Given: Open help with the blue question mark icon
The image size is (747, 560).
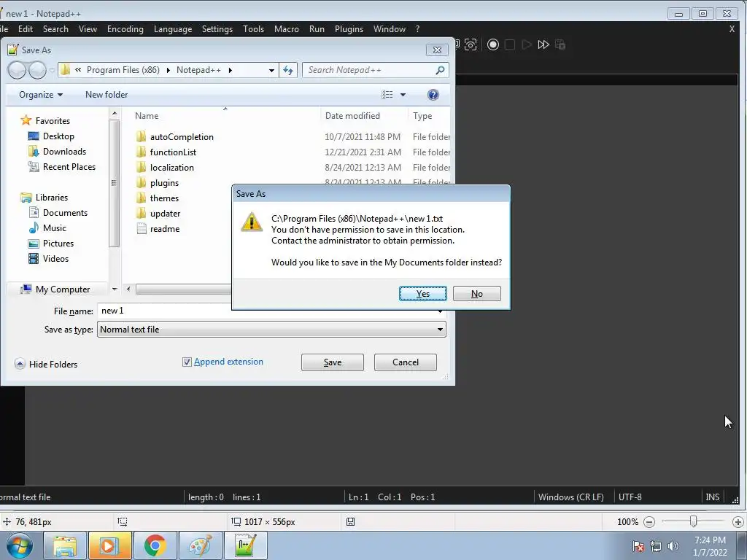Looking at the screenshot, I should click(x=433, y=95).
